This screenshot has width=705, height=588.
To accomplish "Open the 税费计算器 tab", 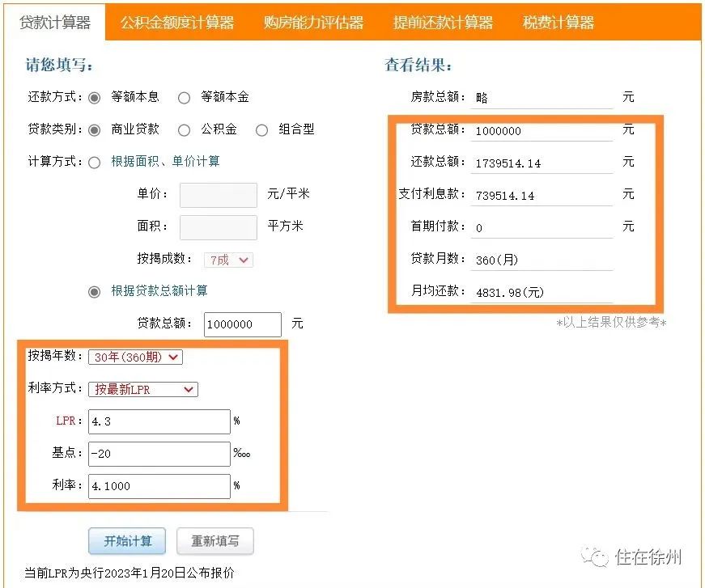I will coord(558,23).
